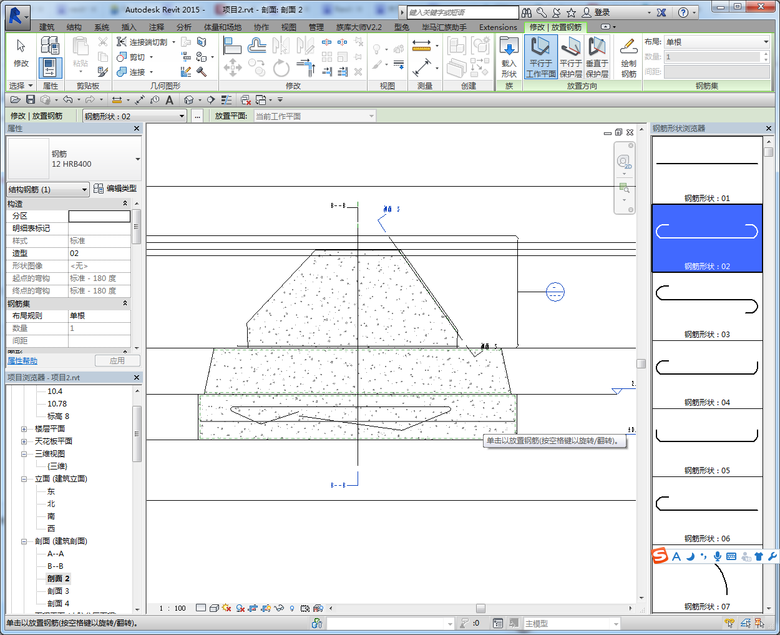
Task: Select 垂直于保护层 placement orientation
Action: point(598,56)
